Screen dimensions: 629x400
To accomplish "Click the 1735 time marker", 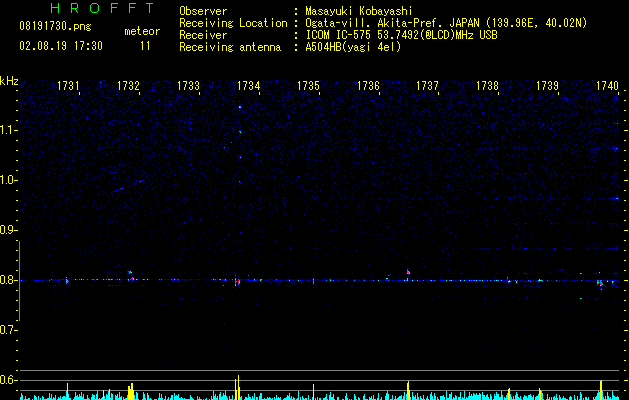I will [x=308, y=86].
